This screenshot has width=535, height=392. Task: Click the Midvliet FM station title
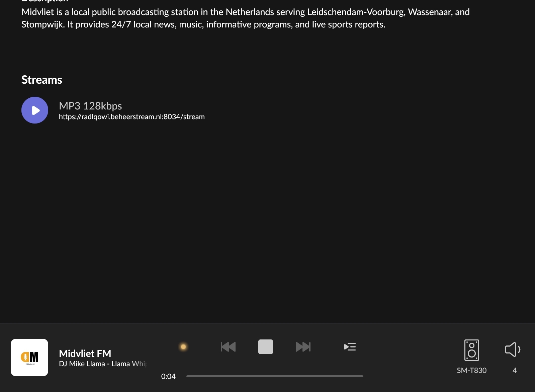[85, 353]
